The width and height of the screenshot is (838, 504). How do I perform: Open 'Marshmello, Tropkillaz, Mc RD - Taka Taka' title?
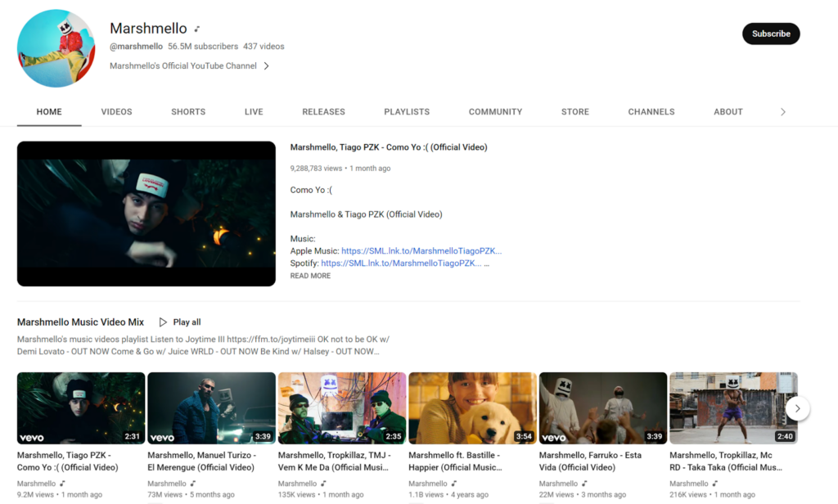pos(726,461)
